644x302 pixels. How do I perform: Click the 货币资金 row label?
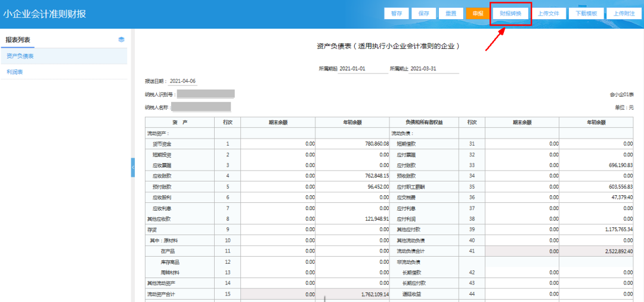[x=162, y=144]
